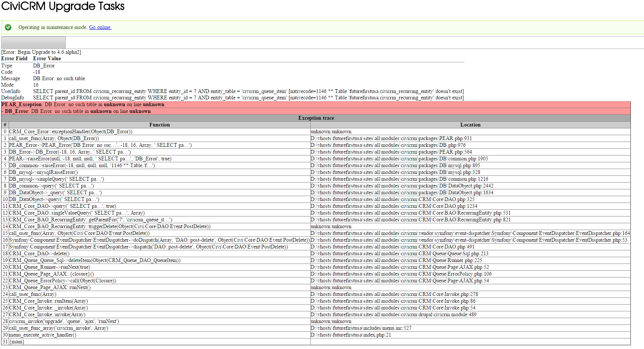The width and height of the screenshot is (644, 349).
Task: Click the RecurringEntity.php:531 location cell
Action: [471, 213]
